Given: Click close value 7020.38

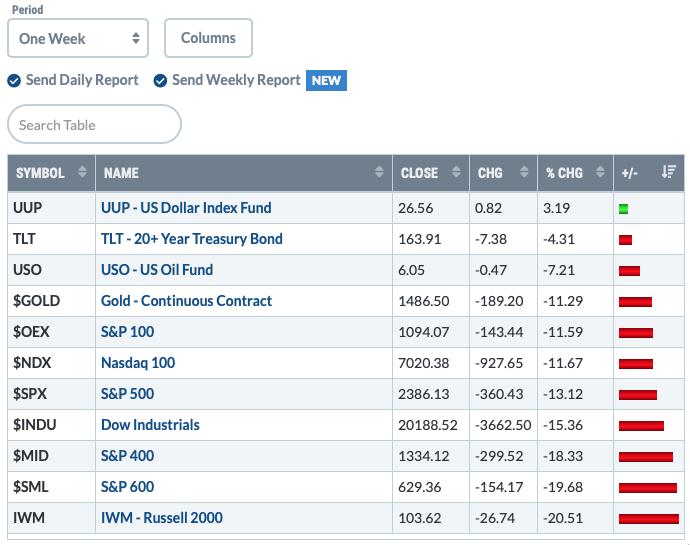Looking at the screenshot, I should [423, 363].
